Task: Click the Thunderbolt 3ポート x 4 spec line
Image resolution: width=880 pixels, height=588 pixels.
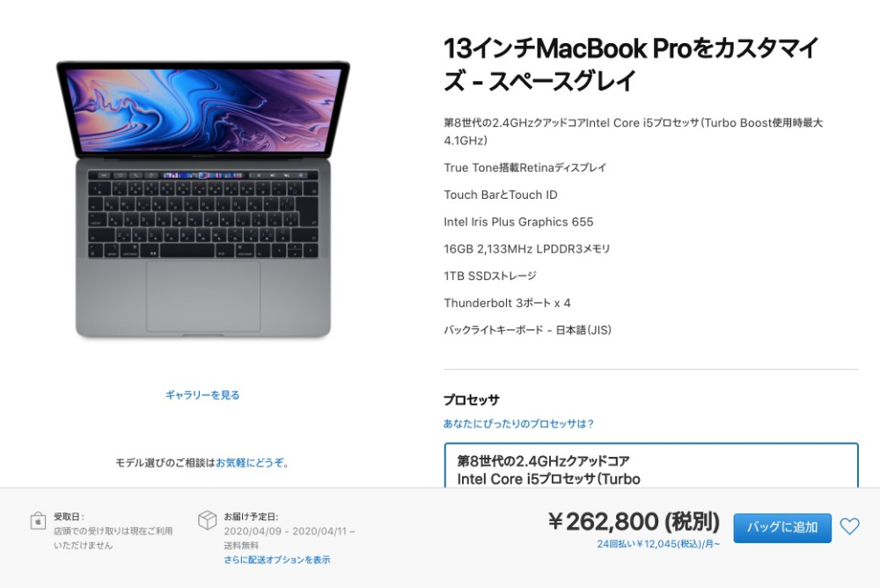Action: coord(507,303)
